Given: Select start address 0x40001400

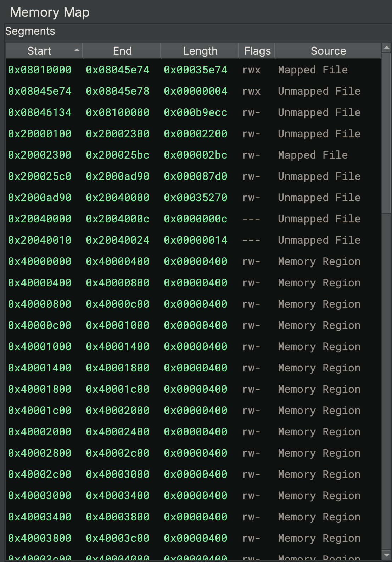Looking at the screenshot, I should [x=40, y=368].
